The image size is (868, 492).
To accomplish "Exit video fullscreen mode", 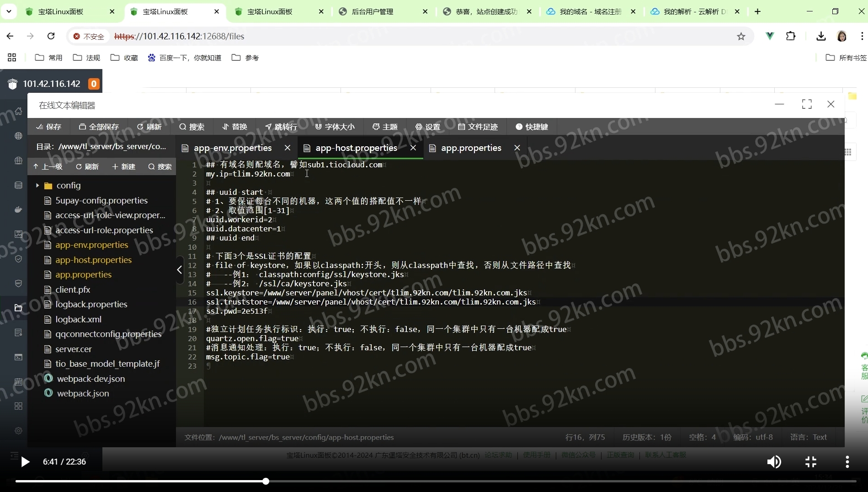I will [811, 462].
